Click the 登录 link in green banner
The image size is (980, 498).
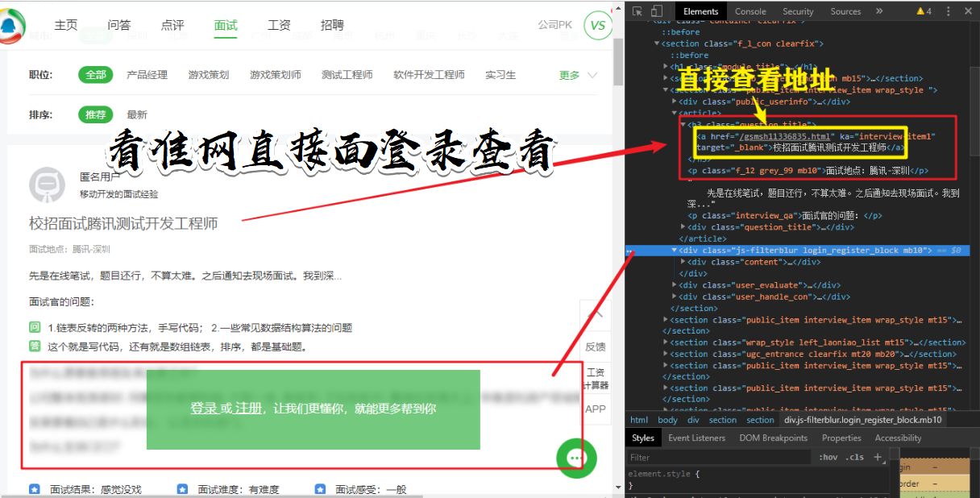(x=205, y=409)
